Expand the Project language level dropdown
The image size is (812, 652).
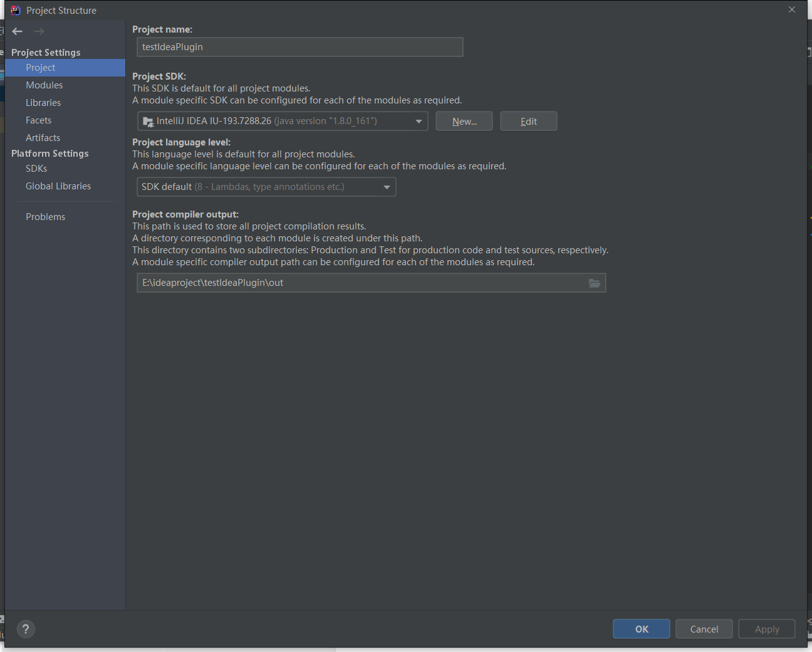click(x=266, y=187)
